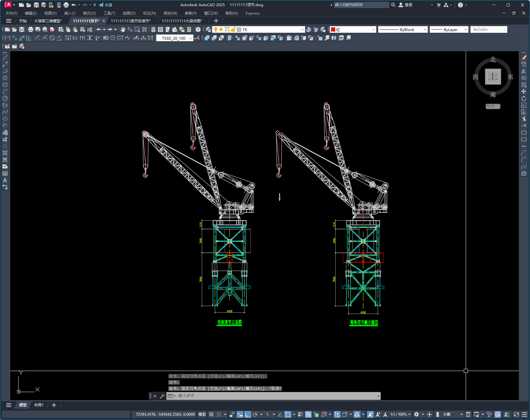Open the command line customize wrench icon
530x420 pixels.
(x=162, y=396)
